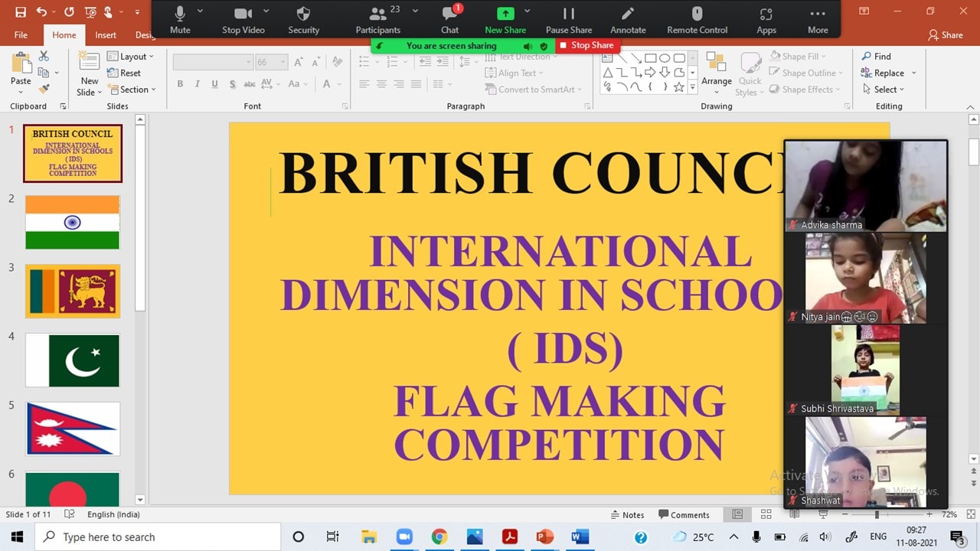Open Zoom Security options
The image size is (980, 551).
[303, 21]
